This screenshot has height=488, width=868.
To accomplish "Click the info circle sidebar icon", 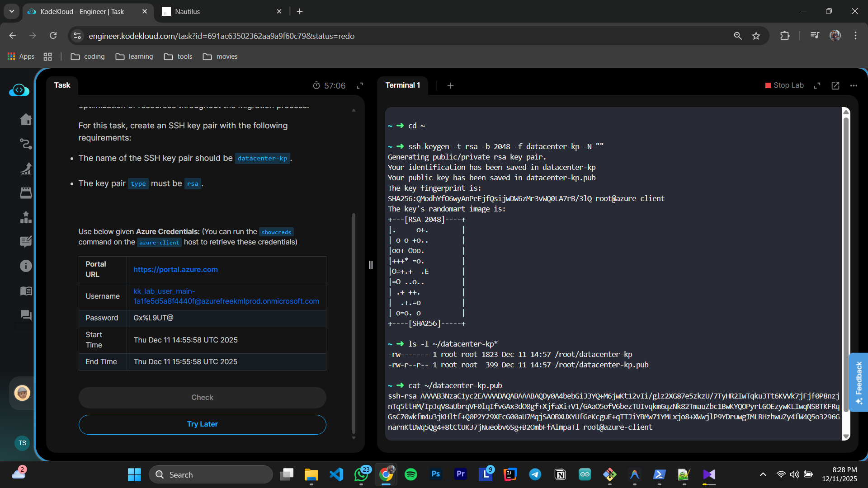I will coord(26,266).
